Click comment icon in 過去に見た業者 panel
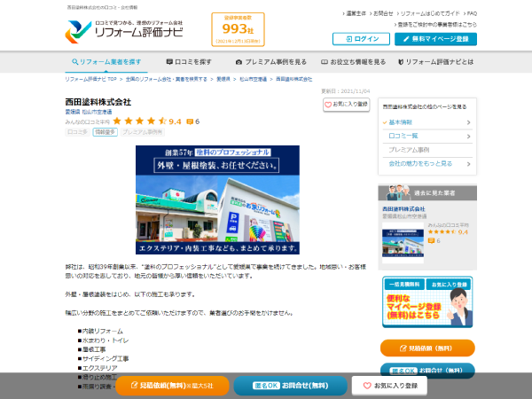532x399 pixels. [x=431, y=240]
